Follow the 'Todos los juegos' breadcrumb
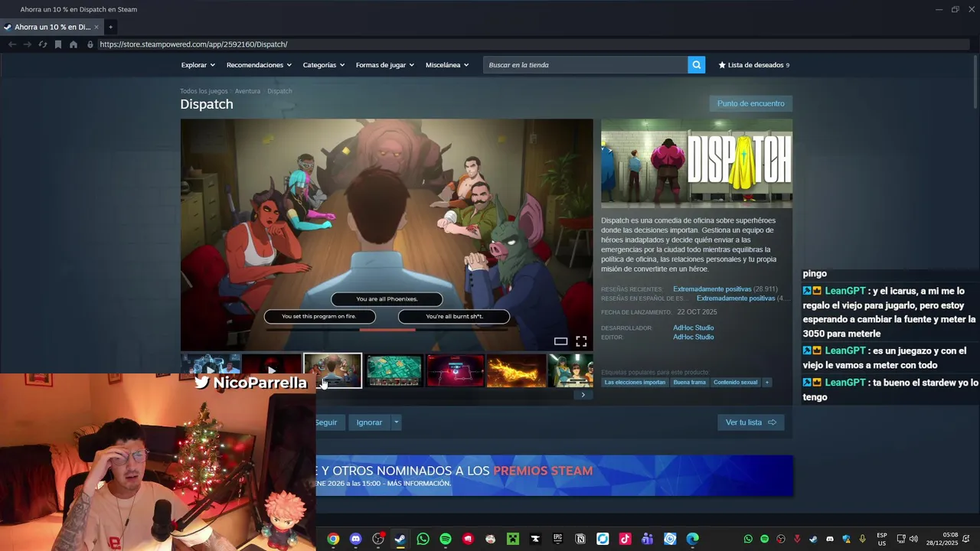This screenshot has width=980, height=551. point(204,91)
